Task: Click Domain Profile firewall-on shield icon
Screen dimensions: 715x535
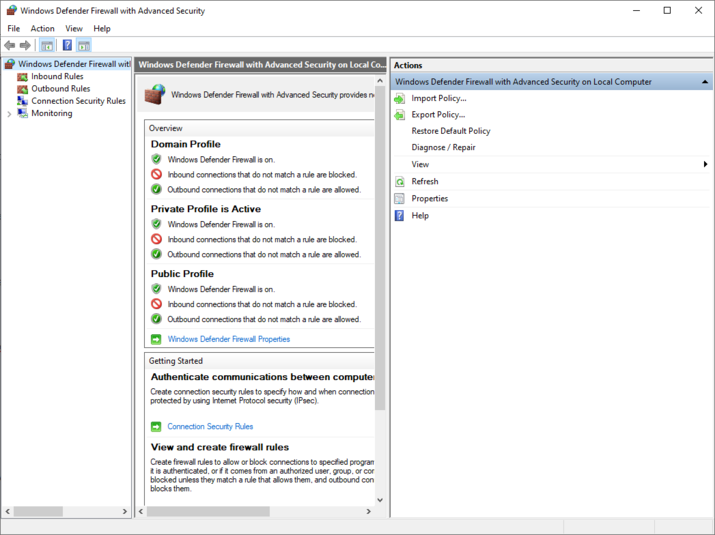Action: 156,159
